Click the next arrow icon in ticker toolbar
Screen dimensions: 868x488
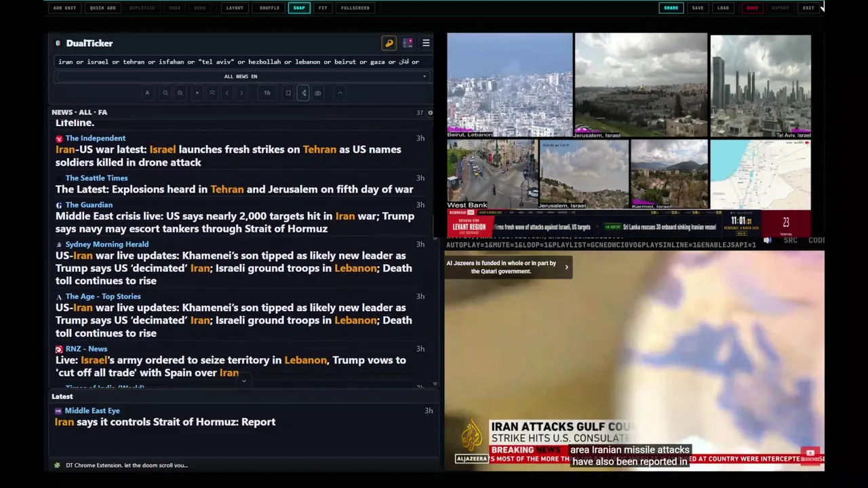pyautogui.click(x=241, y=93)
